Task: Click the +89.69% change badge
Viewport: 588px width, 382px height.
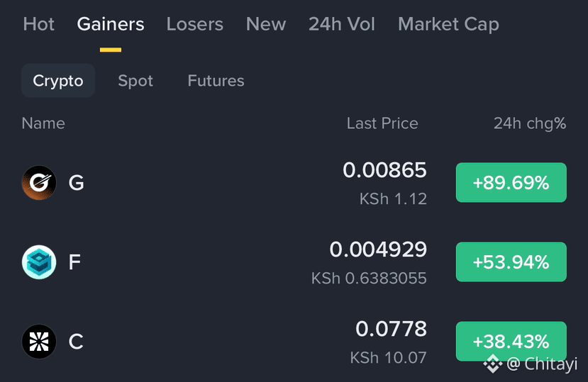Action: click(511, 183)
